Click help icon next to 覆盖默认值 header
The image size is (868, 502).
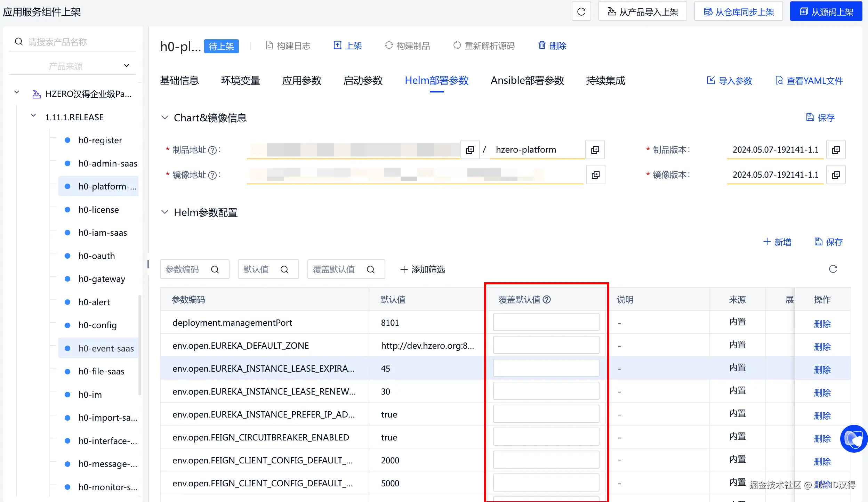[x=547, y=299]
